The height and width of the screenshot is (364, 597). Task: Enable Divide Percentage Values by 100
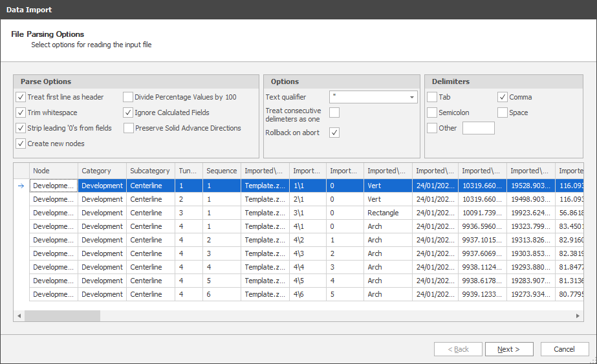point(128,97)
